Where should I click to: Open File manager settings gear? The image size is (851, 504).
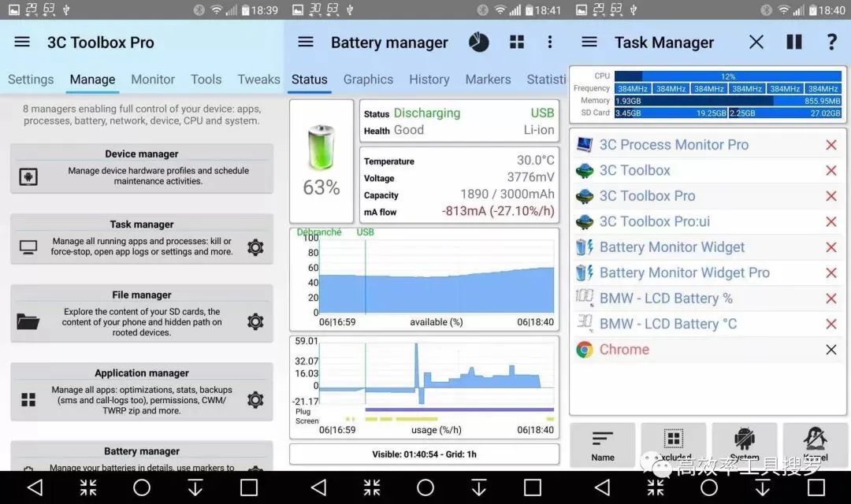(x=255, y=322)
